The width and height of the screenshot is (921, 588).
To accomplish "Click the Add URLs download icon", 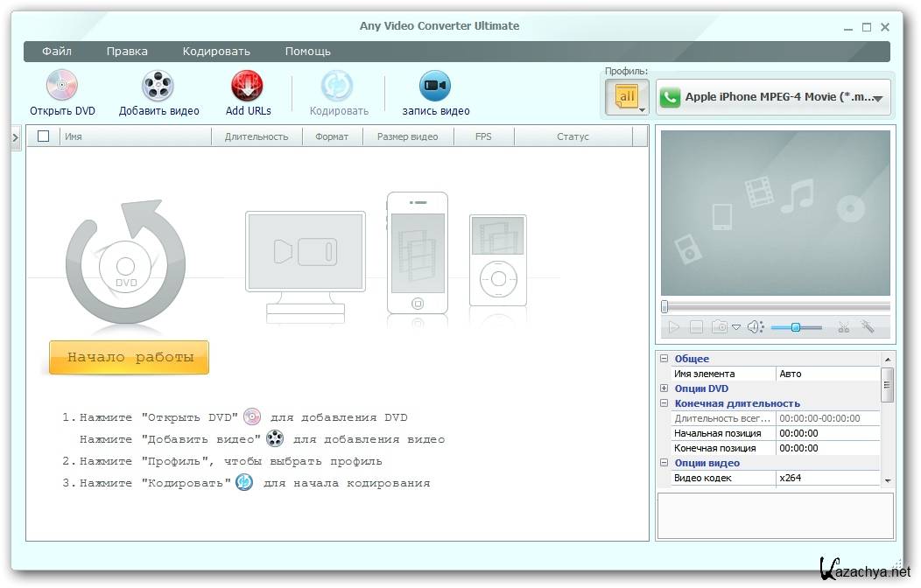I will coord(248,86).
